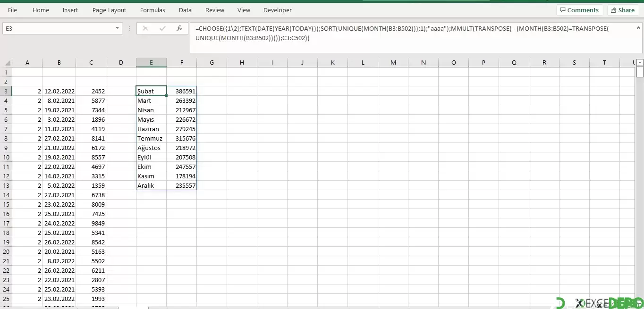644x309 pixels.
Task: Select column C header
Action: point(91,63)
